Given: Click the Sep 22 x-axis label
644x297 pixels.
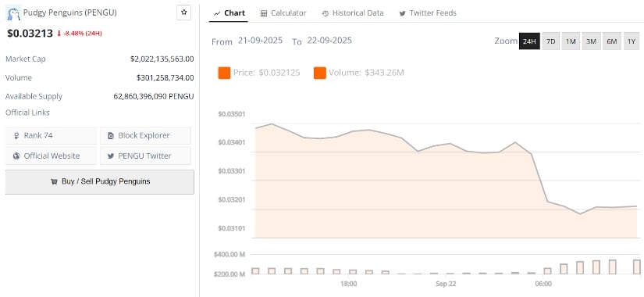Looking at the screenshot, I should (x=446, y=284).
